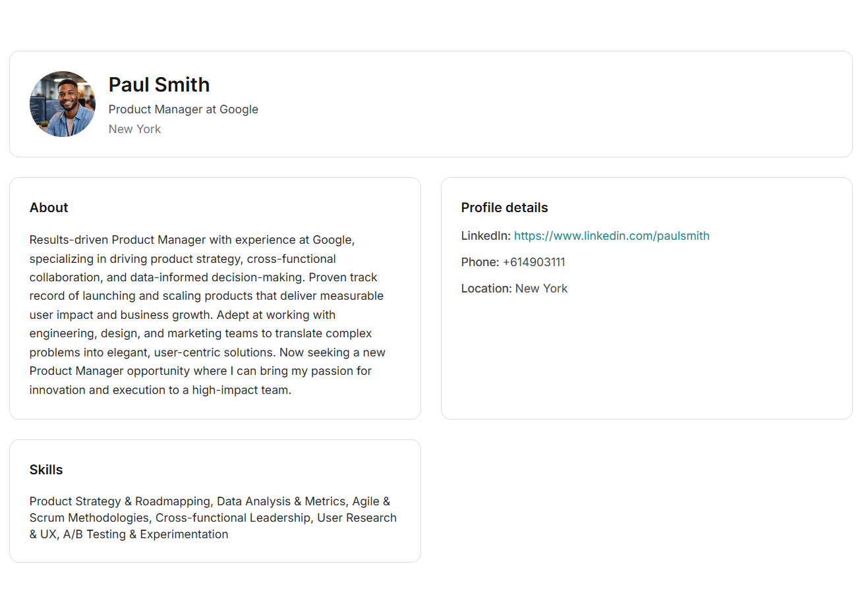The height and width of the screenshot is (610, 868).
Task: Click New York in the Location field
Action: point(541,288)
